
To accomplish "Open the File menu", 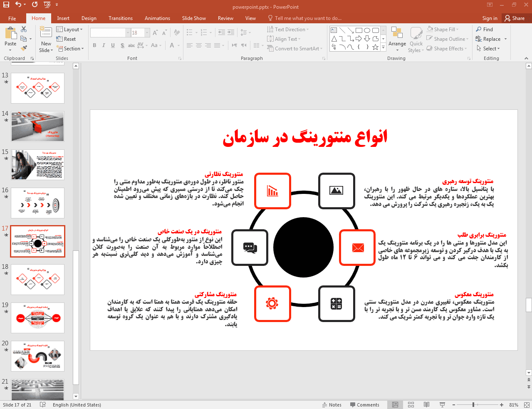I will (12, 18).
